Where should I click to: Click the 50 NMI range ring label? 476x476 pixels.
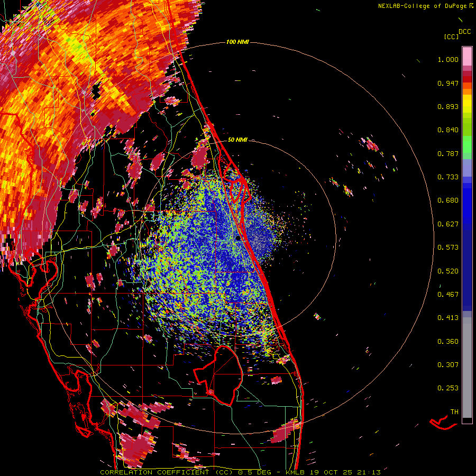[237, 140]
